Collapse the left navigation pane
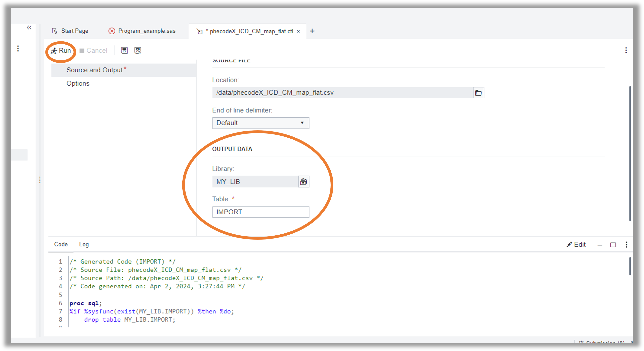The image size is (644, 351). click(x=29, y=27)
